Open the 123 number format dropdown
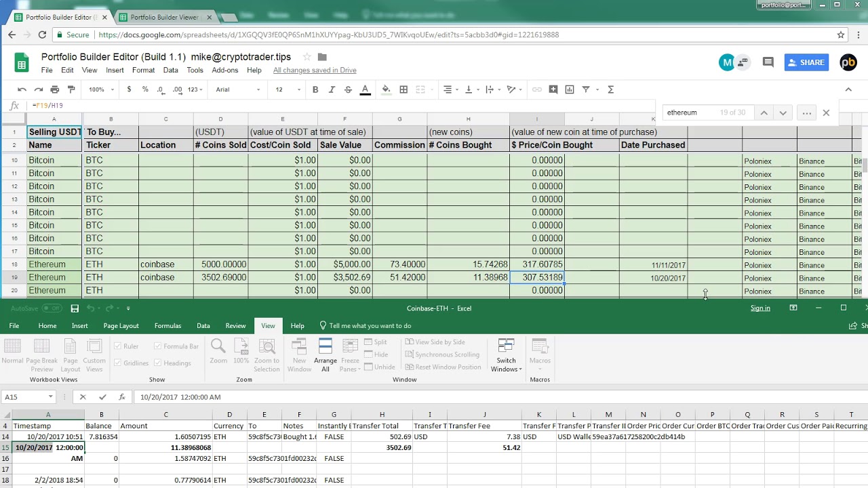 pos(195,89)
